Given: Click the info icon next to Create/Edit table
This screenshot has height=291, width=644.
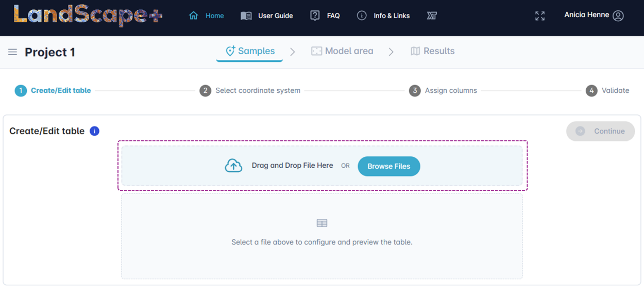Looking at the screenshot, I should pyautogui.click(x=94, y=131).
